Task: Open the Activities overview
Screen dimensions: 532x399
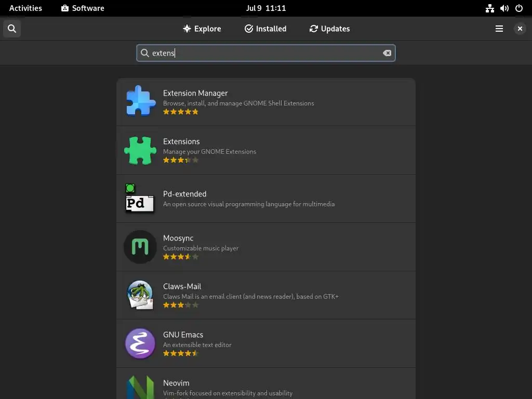Action: (x=25, y=8)
